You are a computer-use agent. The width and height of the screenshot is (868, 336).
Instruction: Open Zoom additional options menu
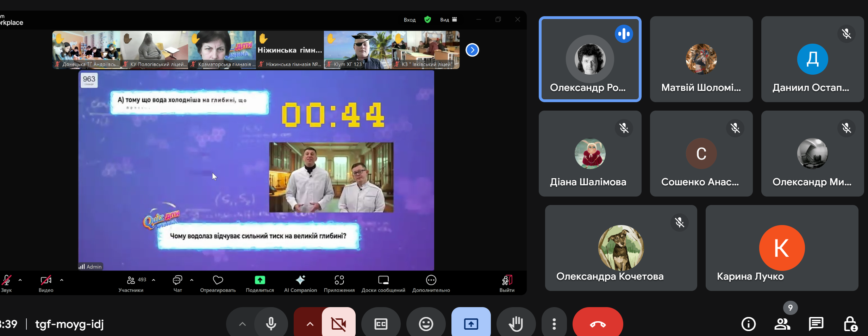[x=431, y=284]
